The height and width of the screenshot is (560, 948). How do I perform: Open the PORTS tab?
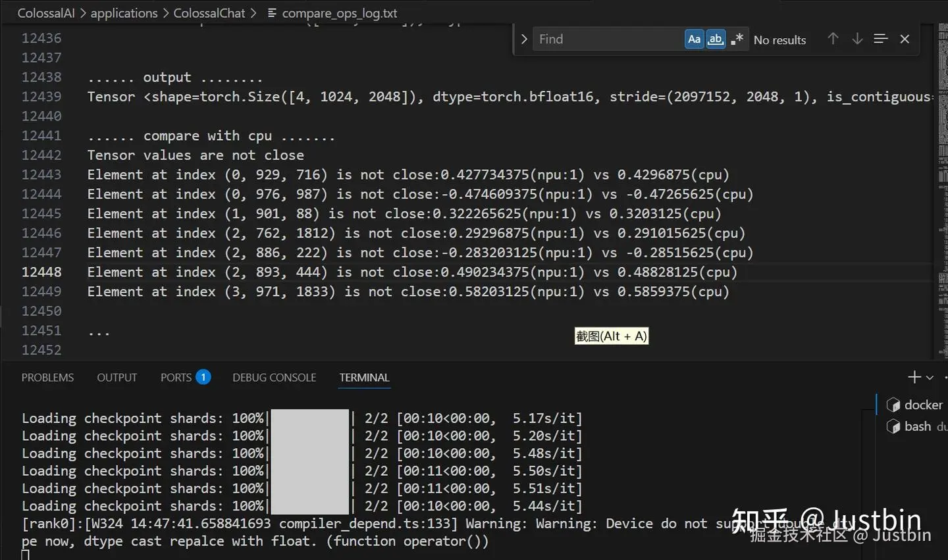(x=176, y=378)
